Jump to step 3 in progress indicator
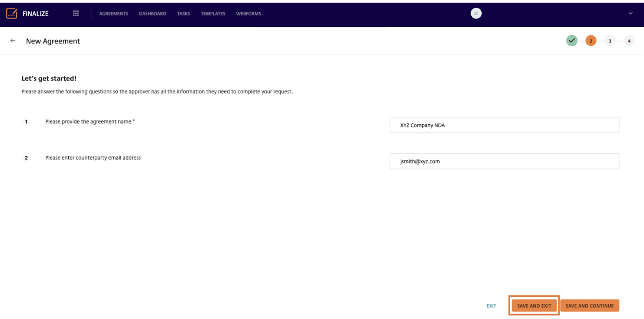This screenshot has width=644, height=319. click(610, 41)
